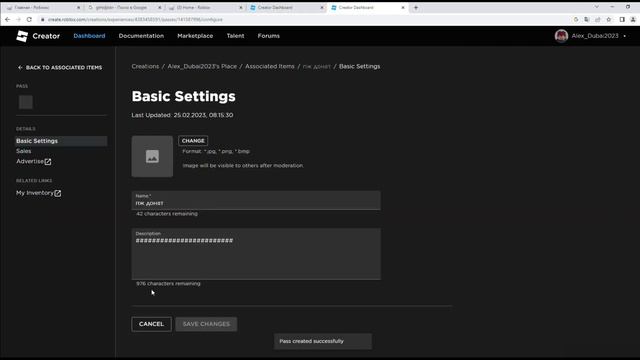Open the Advertise external link
The width and height of the screenshot is (640, 360).
pos(33,162)
